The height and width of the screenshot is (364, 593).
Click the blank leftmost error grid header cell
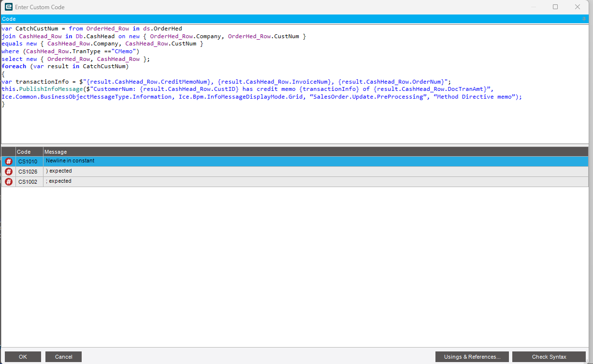[x=8, y=151]
